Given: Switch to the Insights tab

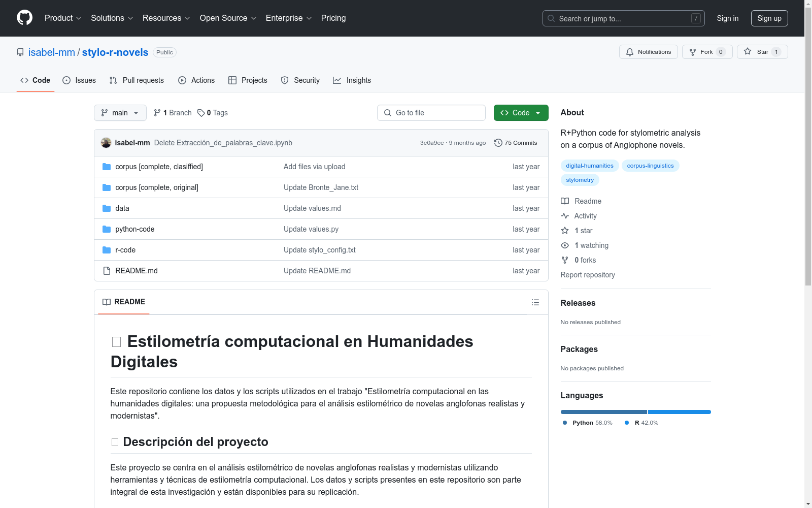Looking at the screenshot, I should click(352, 80).
